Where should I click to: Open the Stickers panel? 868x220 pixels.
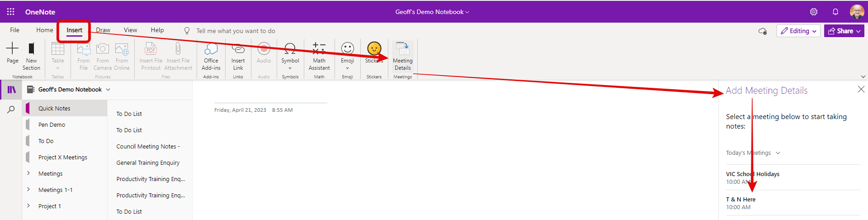374,53
